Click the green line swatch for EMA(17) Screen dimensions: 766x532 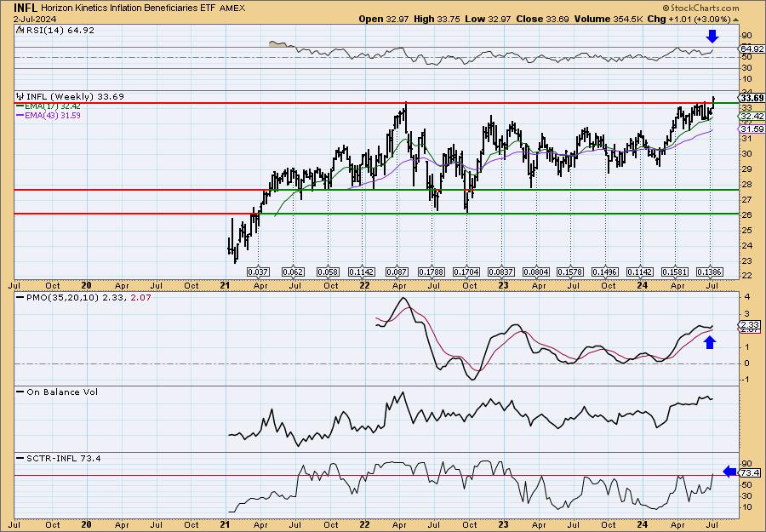tap(20, 106)
